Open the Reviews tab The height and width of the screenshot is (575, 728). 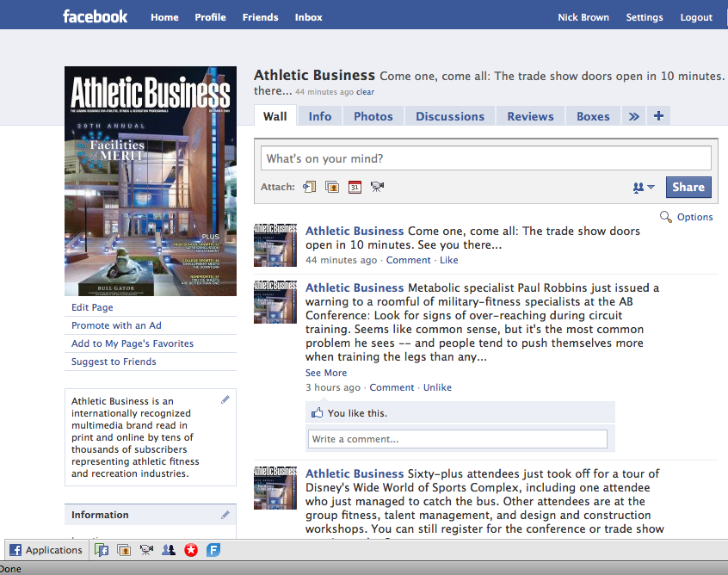pos(530,116)
